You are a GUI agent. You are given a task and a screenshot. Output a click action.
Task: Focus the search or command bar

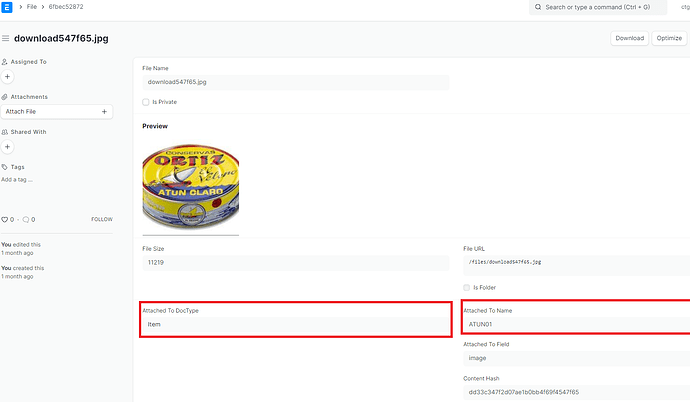(598, 7)
